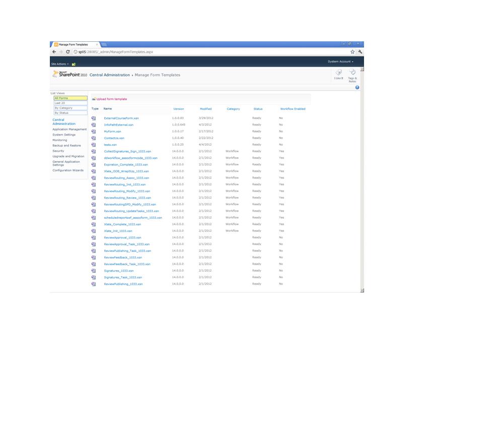
Task: Click the InfoPath icon beside tests.xsn
Action: (93, 144)
